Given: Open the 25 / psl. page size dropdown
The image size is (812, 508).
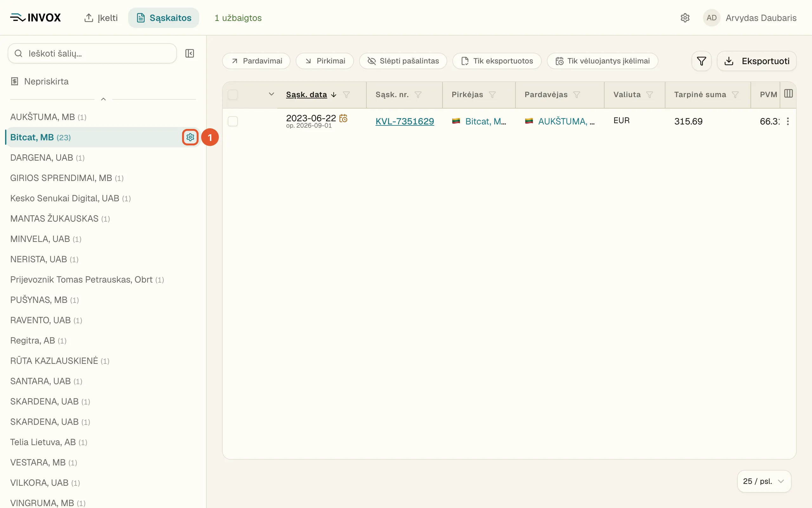Looking at the screenshot, I should point(764,481).
